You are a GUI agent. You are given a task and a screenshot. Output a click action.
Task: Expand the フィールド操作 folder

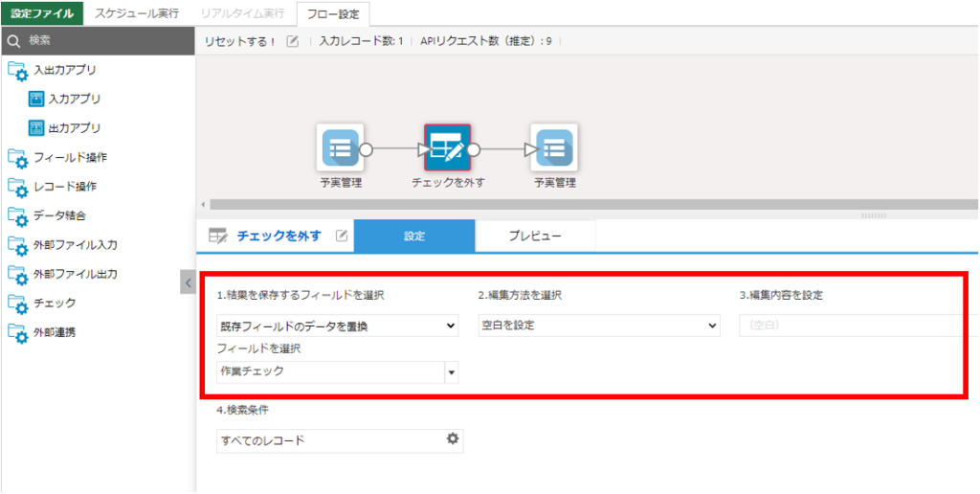(x=57, y=158)
